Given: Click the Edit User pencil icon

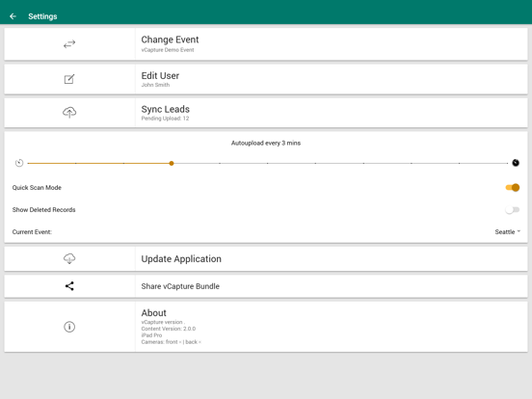Looking at the screenshot, I should 69,79.
